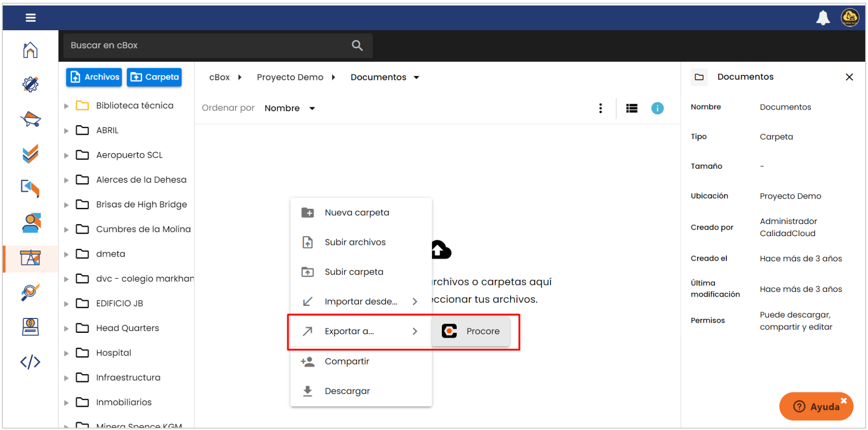Click the user avatar in the top right

850,18
